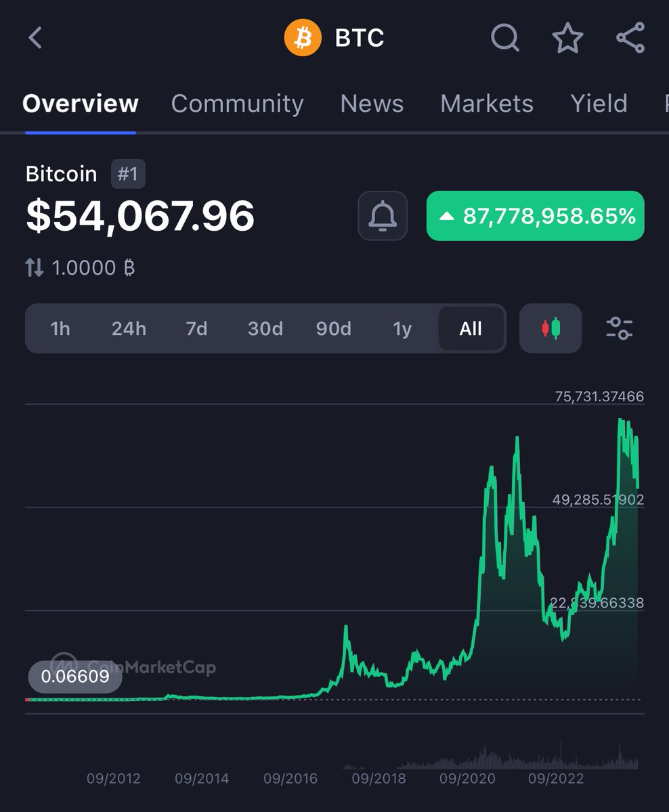Tap the 09/2018 date label
Screen dimensions: 669x812
click(x=379, y=779)
